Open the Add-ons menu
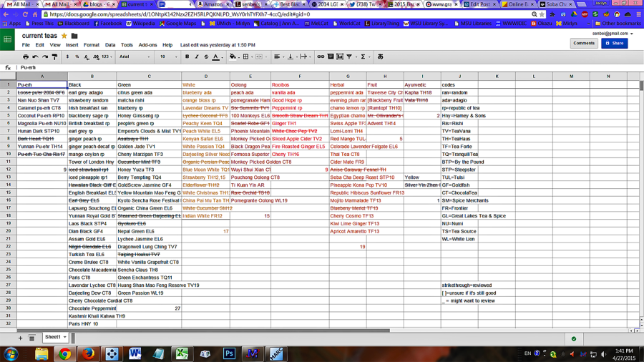The width and height of the screenshot is (644, 362). coord(147,45)
